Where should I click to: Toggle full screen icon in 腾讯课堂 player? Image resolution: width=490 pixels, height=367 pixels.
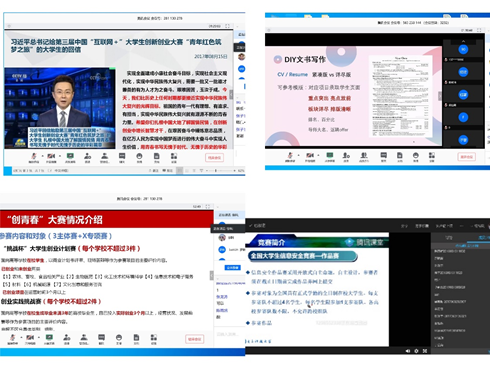[425, 351]
